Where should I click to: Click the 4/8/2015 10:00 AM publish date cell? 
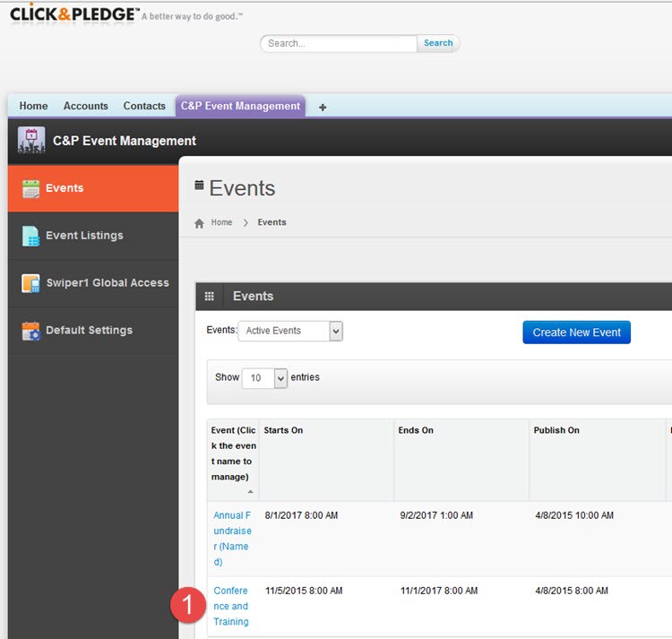[574, 515]
